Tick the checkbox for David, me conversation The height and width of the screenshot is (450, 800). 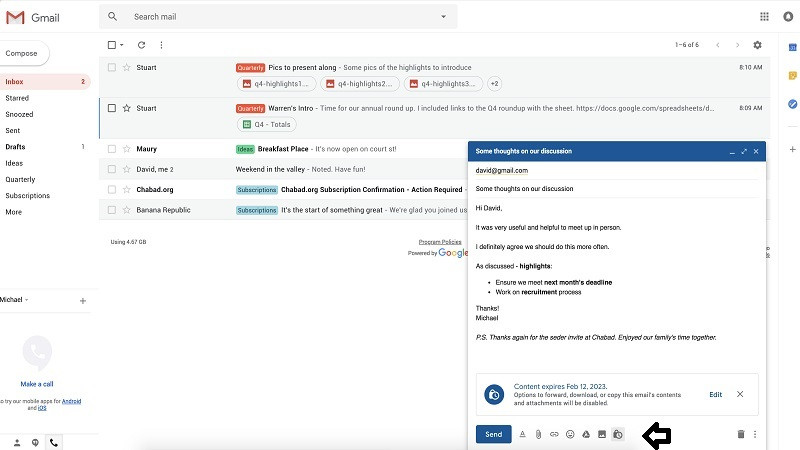coord(112,169)
